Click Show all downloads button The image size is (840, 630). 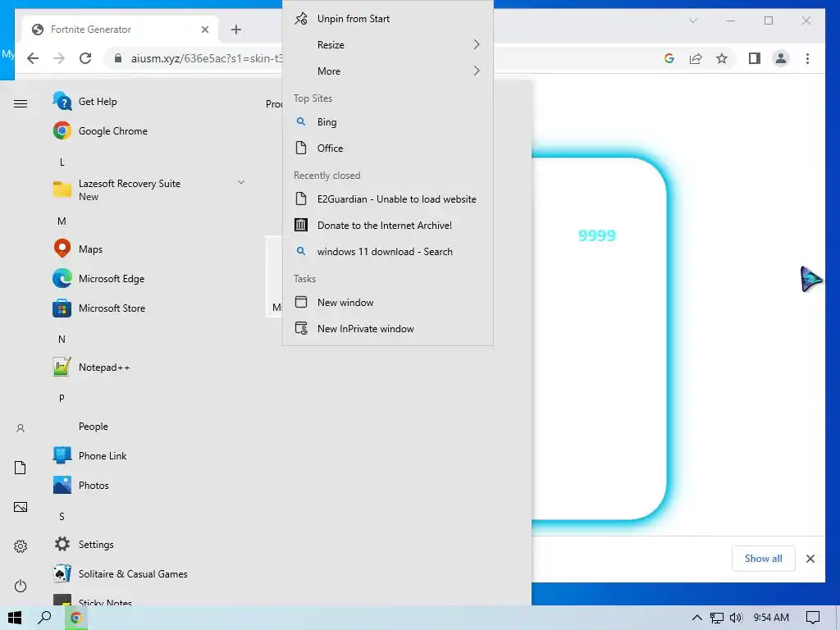pyautogui.click(x=764, y=558)
